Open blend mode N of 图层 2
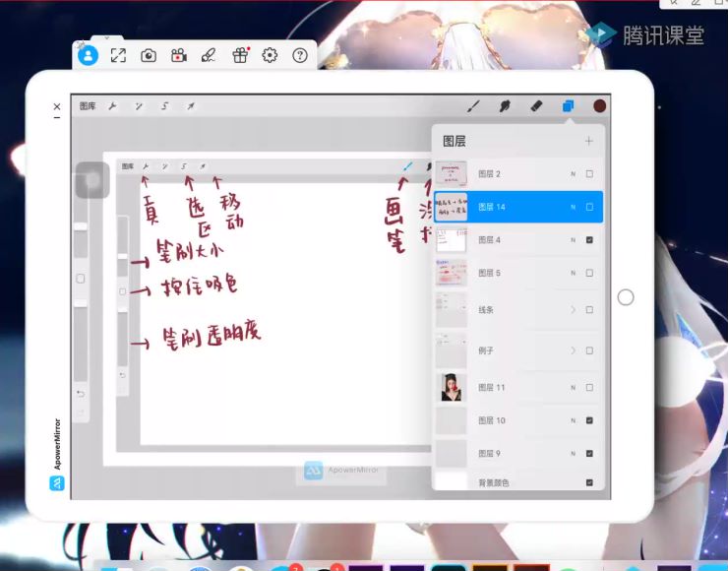Screen dimensions: 728x571 [x=573, y=174]
